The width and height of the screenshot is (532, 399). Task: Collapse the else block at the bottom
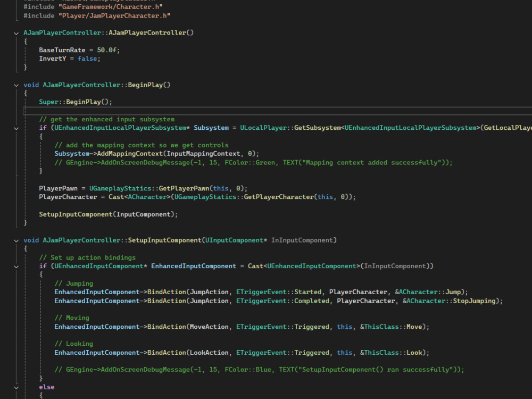(16, 387)
